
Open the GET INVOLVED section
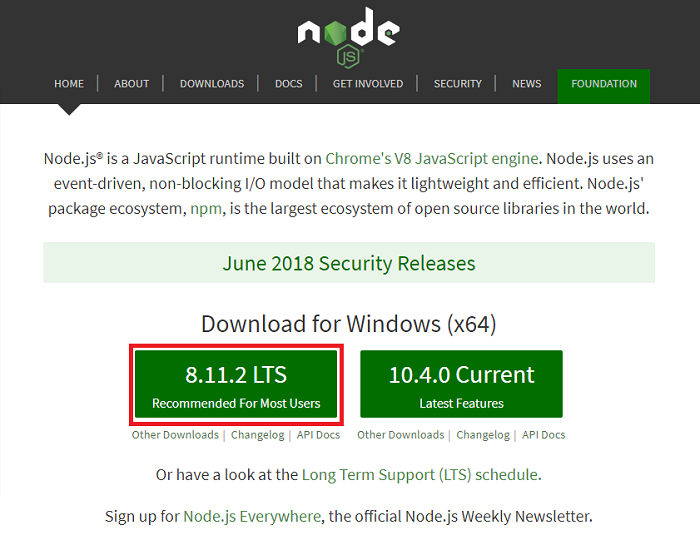click(x=368, y=84)
